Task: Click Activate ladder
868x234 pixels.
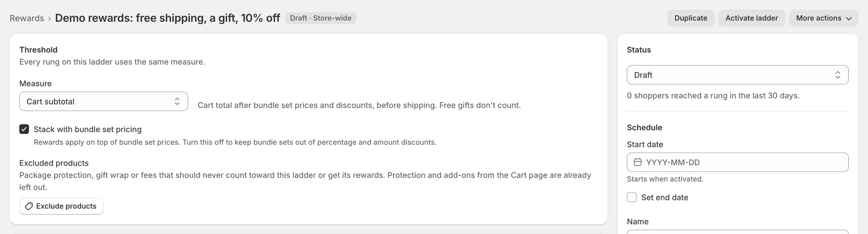Action: coord(752,18)
